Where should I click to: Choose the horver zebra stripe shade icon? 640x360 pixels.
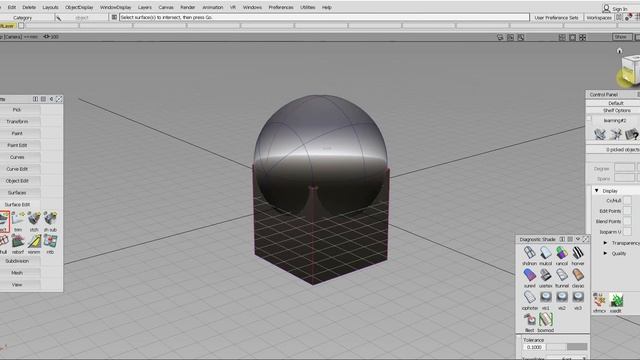pyautogui.click(x=578, y=253)
